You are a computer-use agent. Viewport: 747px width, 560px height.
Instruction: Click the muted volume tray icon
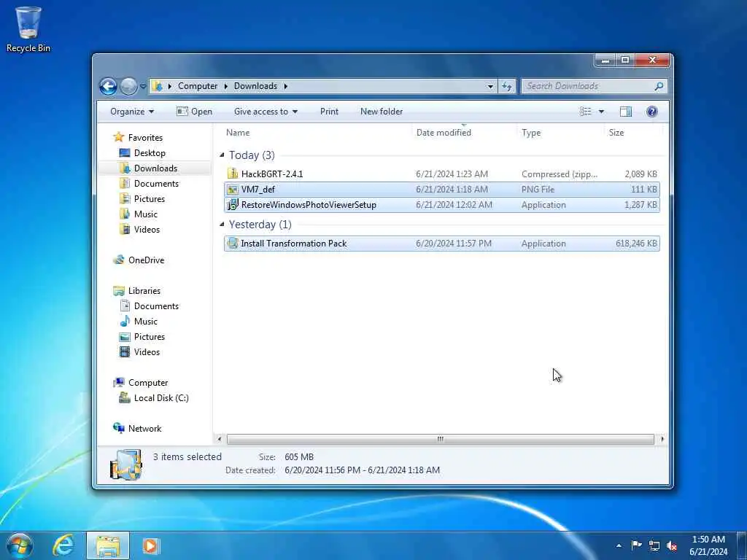672,545
